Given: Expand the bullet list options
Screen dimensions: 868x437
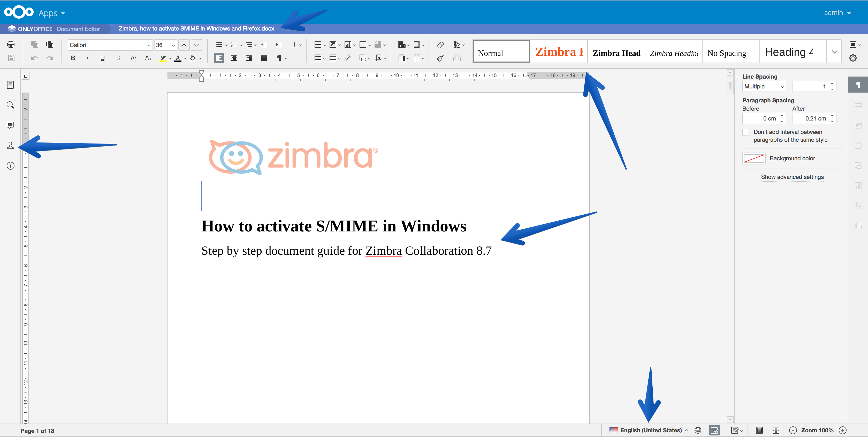Looking at the screenshot, I should coord(226,45).
